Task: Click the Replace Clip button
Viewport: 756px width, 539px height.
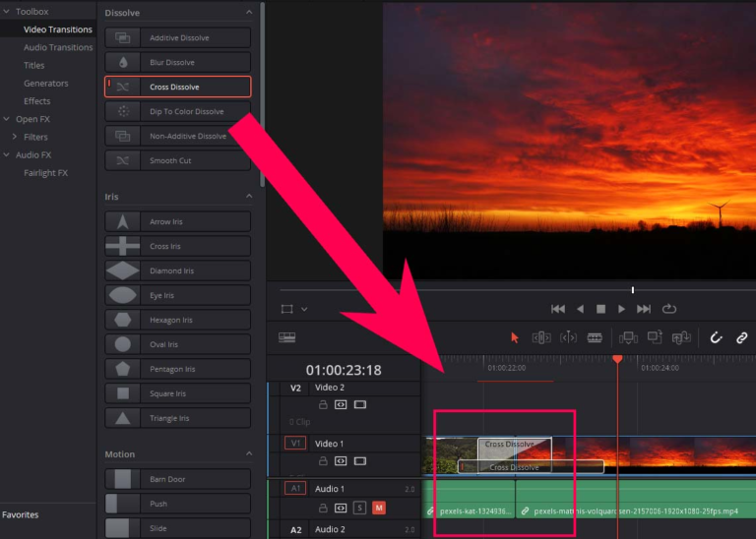Action: point(681,338)
